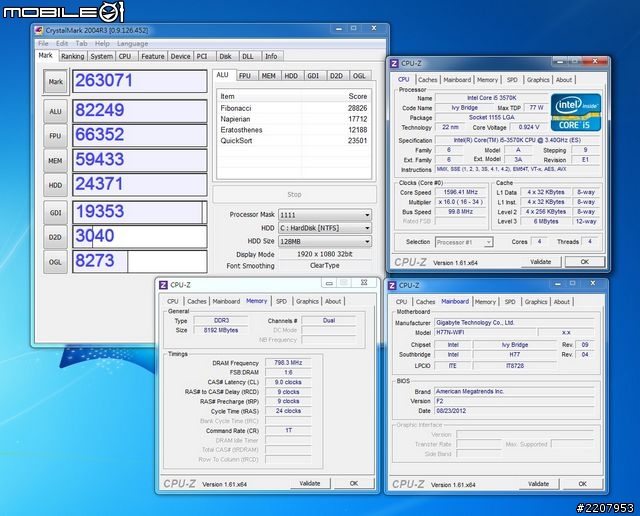Open Help menu in CrystalMark
640x516 pixels.
[102, 43]
